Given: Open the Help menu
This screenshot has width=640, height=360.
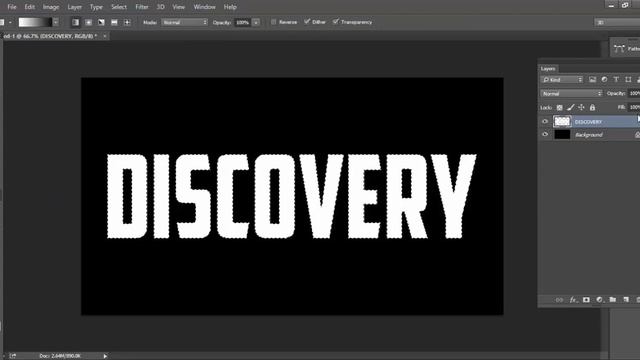Looking at the screenshot, I should tap(230, 7).
